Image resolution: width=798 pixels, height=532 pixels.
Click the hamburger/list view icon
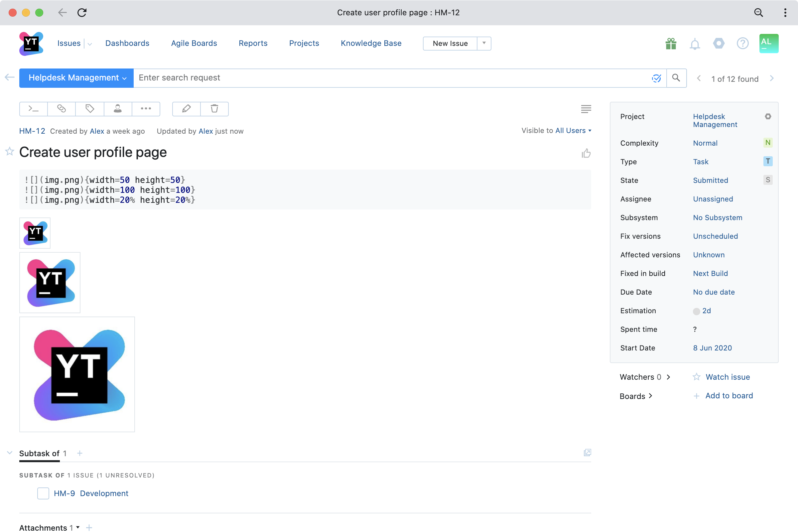coord(586,109)
